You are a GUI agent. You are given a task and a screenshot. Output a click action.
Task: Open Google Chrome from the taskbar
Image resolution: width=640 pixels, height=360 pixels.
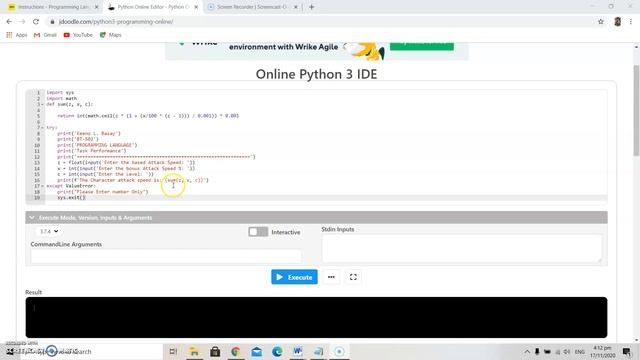(x=236, y=351)
